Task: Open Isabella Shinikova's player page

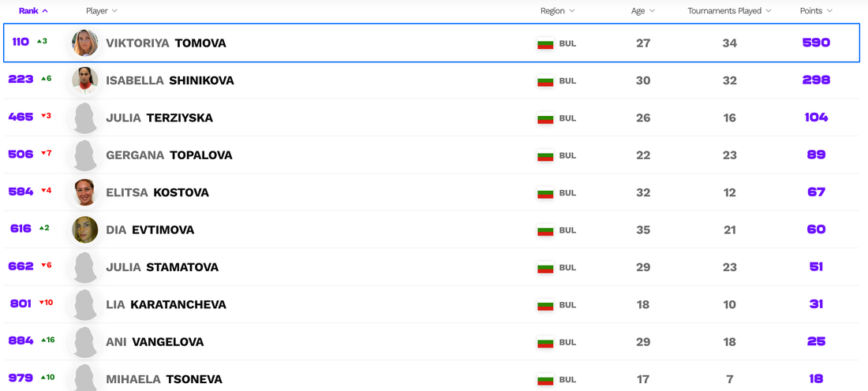Action: (170, 80)
